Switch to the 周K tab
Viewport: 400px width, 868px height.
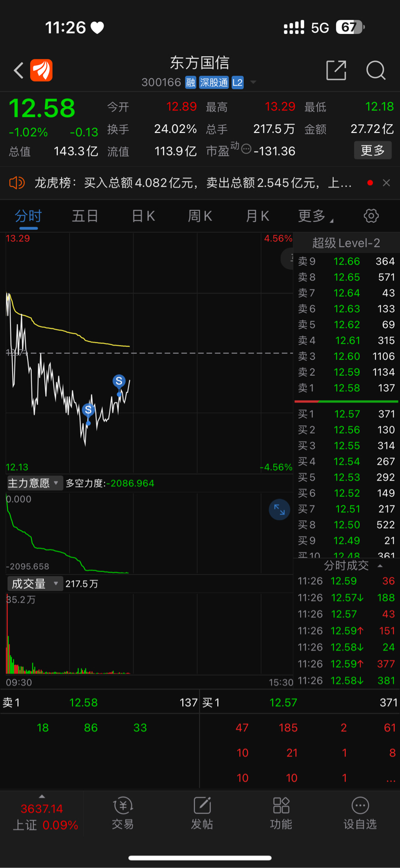(x=200, y=216)
